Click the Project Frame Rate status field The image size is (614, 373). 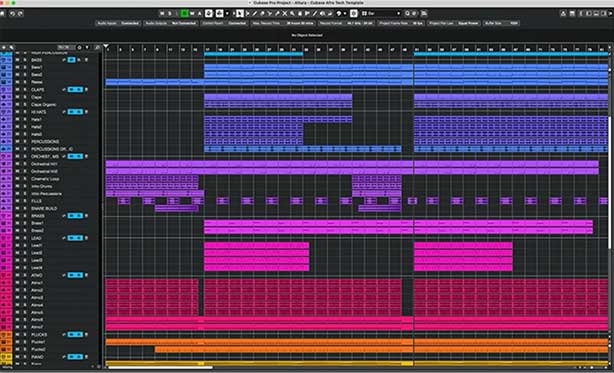coord(401,23)
